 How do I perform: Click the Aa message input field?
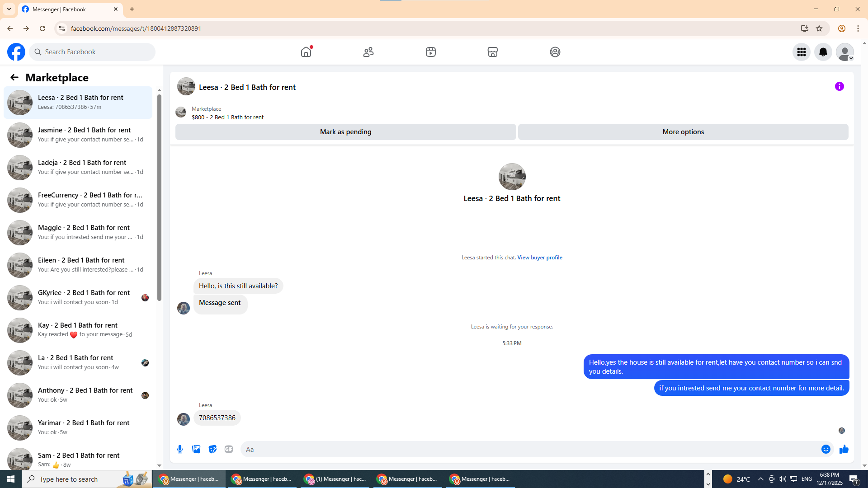pyautogui.click(x=529, y=449)
